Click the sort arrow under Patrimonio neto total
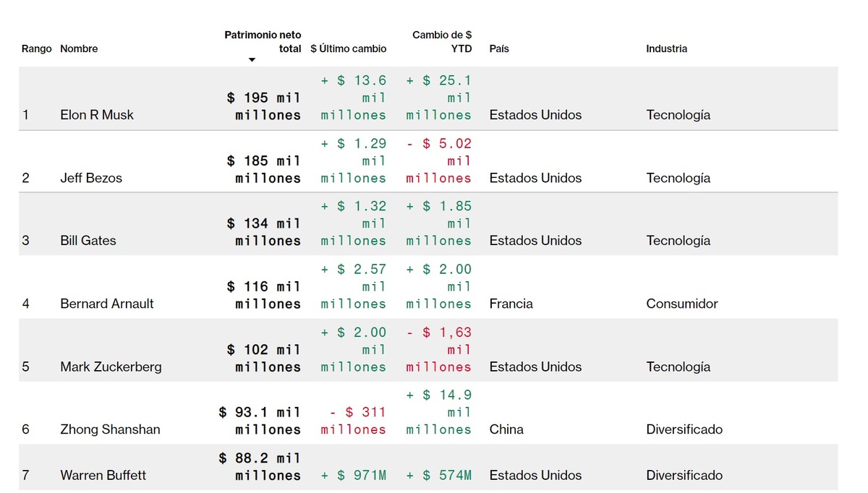 pyautogui.click(x=252, y=60)
